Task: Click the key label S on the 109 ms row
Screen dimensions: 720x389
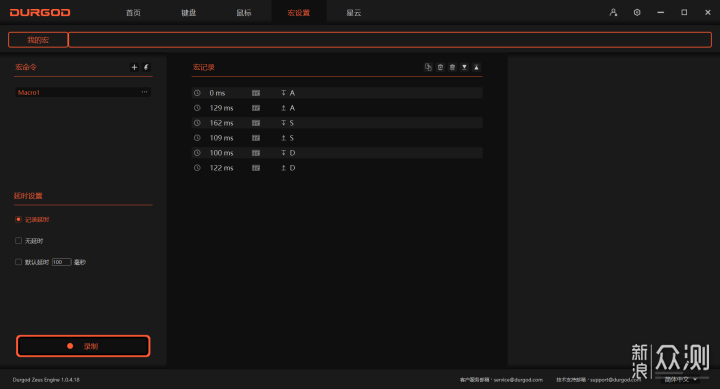Action: [x=292, y=138]
